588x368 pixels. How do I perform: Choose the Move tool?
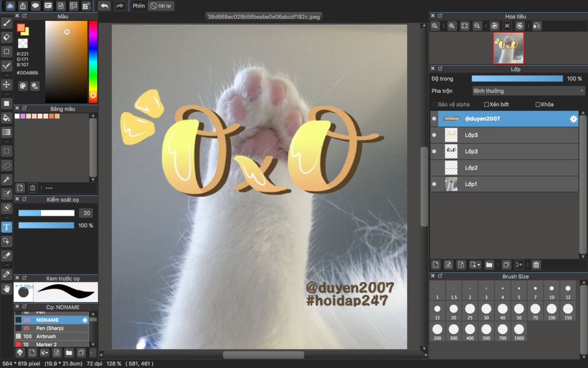tap(6, 84)
